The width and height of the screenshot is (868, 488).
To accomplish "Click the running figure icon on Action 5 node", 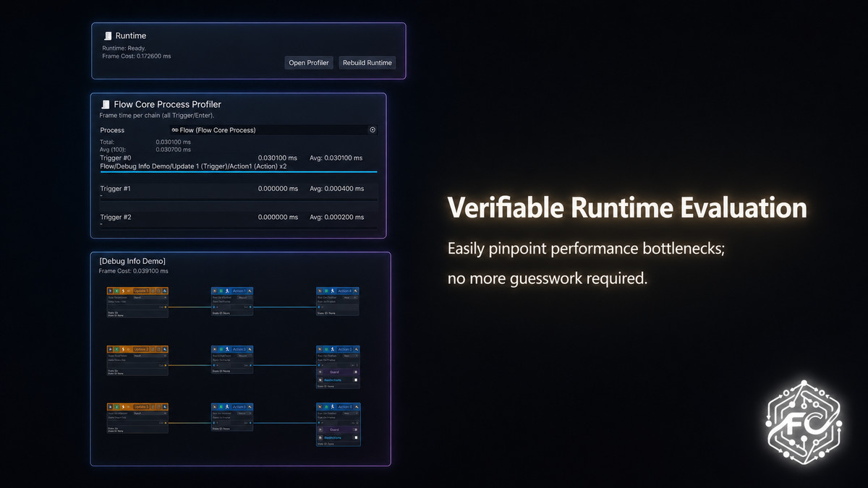I will (x=333, y=349).
